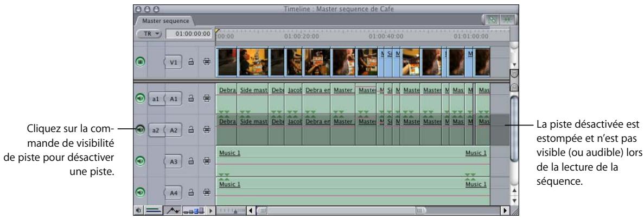Open the TR real-time effects pop-up menu

(150, 34)
